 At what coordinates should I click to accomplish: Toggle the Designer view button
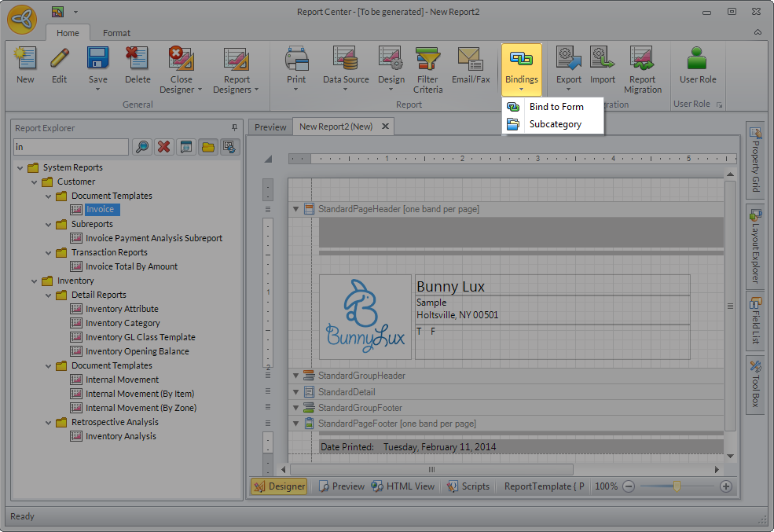279,486
